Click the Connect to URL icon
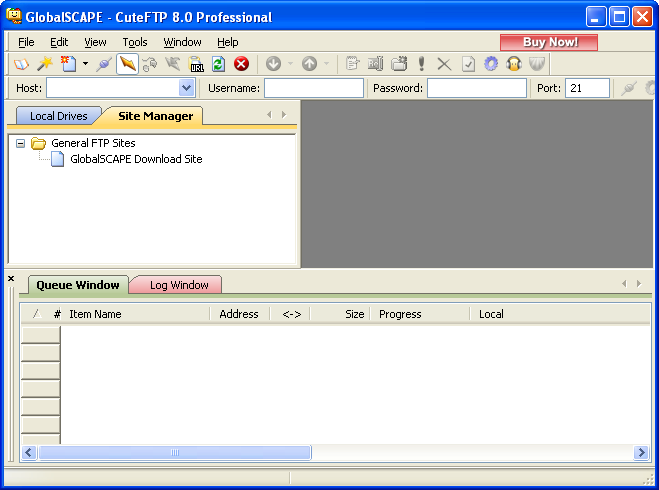 pyautogui.click(x=196, y=64)
